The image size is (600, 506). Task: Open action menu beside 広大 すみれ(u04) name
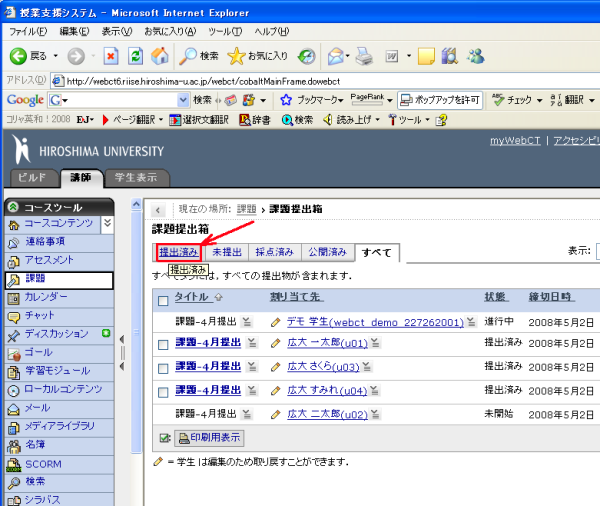click(374, 390)
